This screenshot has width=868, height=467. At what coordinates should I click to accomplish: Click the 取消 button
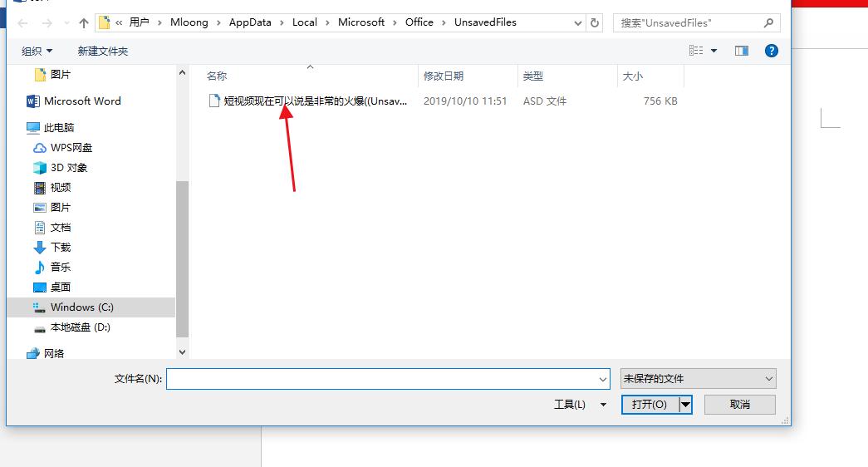739,405
